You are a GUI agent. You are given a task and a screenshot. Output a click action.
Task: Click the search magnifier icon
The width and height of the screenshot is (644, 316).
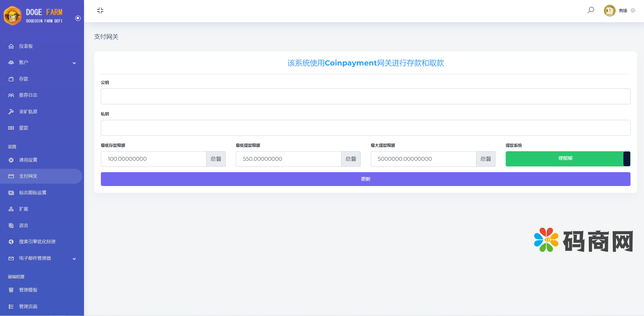pyautogui.click(x=591, y=10)
